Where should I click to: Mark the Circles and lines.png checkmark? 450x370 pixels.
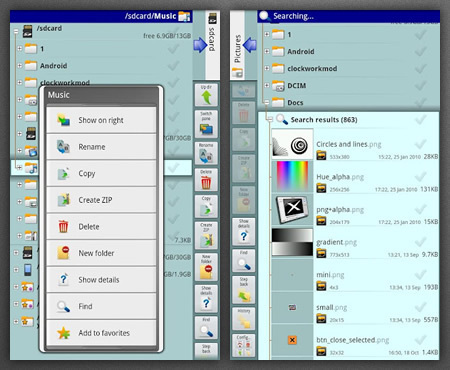pyautogui.click(x=421, y=144)
